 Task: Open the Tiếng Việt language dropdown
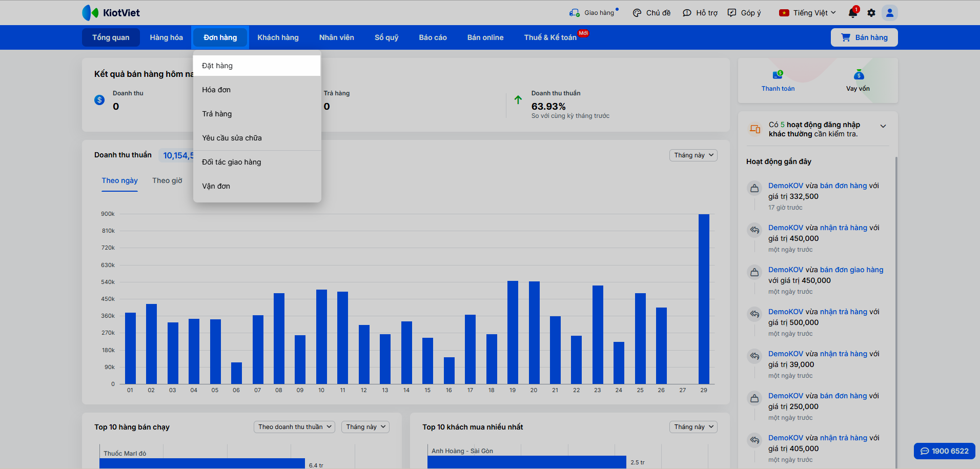click(808, 13)
